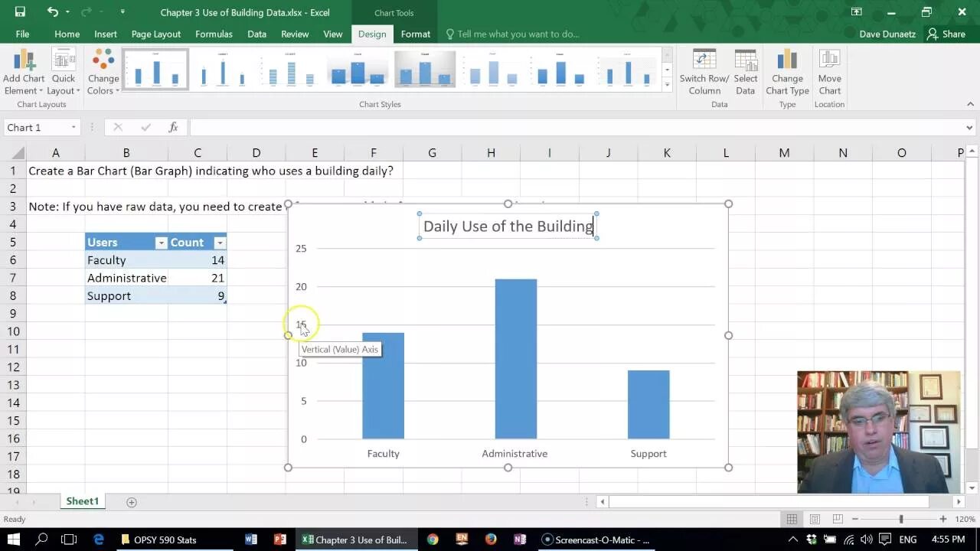Viewport: 980px width, 551px height.
Task: Click the zoom slider handle
Action: (901, 519)
